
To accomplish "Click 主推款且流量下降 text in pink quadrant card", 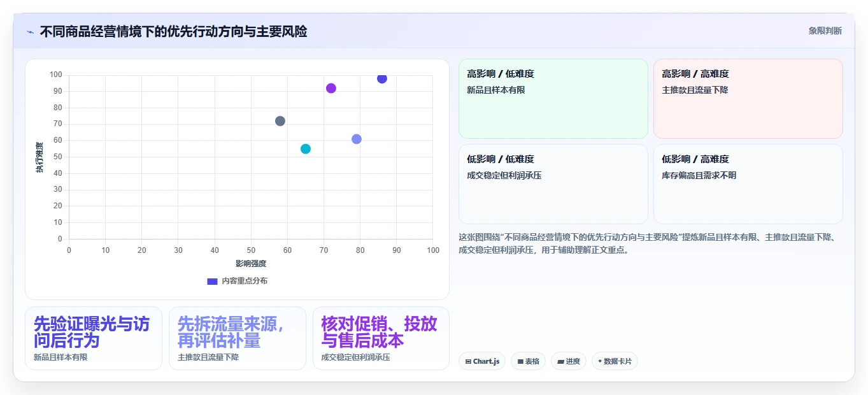I will coord(695,90).
